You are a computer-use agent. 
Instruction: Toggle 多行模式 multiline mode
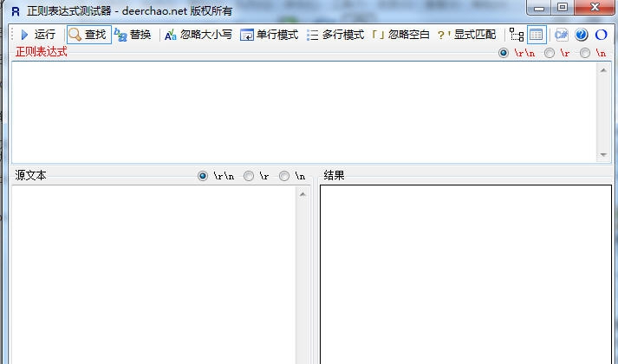[x=335, y=35]
